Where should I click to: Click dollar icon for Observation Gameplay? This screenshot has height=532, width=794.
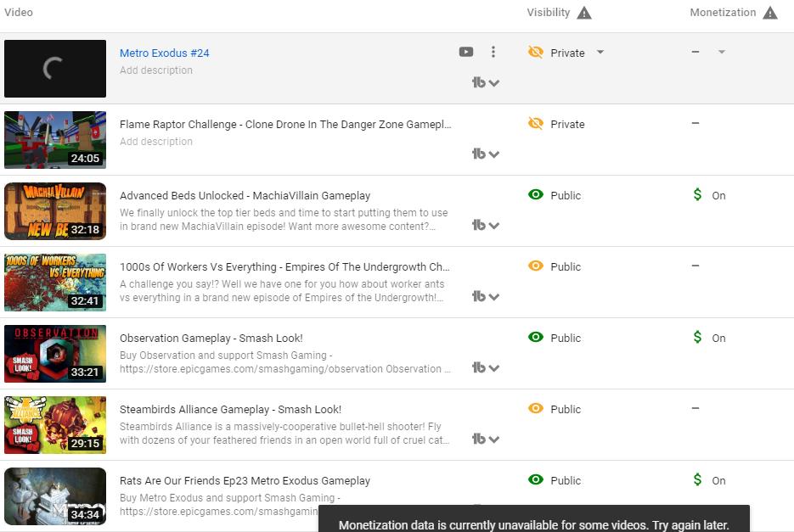pyautogui.click(x=697, y=338)
